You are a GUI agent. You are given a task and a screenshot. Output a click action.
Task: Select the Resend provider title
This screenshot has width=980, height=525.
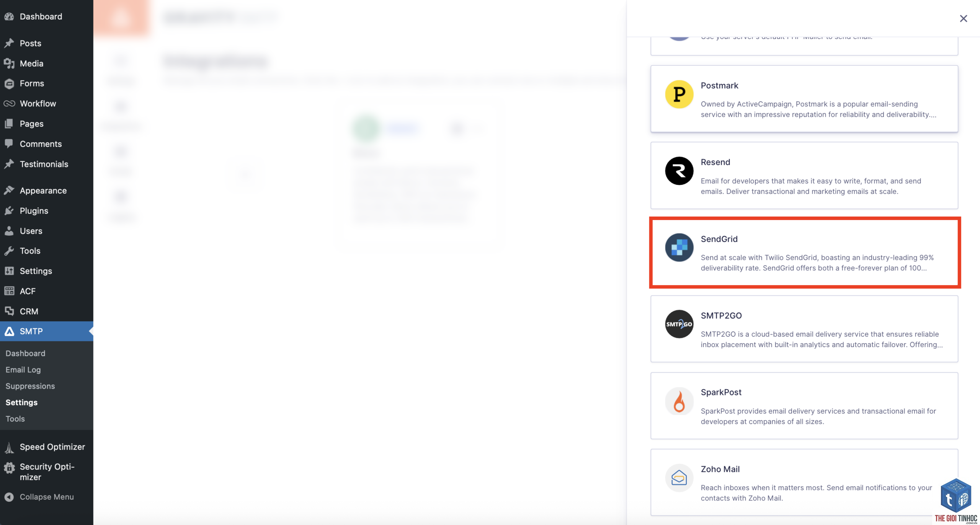715,162
